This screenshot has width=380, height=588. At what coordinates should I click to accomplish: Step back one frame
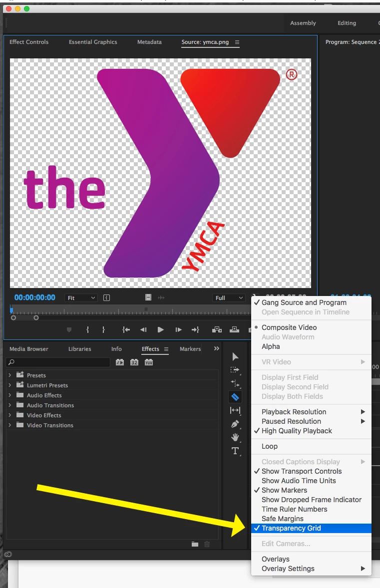(x=143, y=329)
